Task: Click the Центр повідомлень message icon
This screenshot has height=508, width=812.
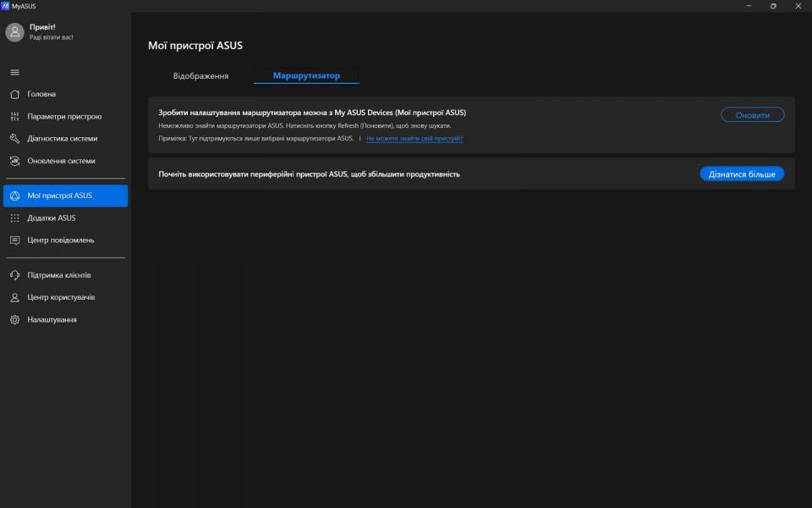Action: 14,240
